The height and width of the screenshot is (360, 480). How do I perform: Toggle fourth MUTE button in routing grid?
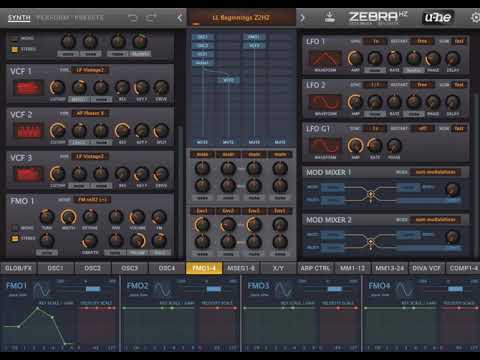point(280,142)
